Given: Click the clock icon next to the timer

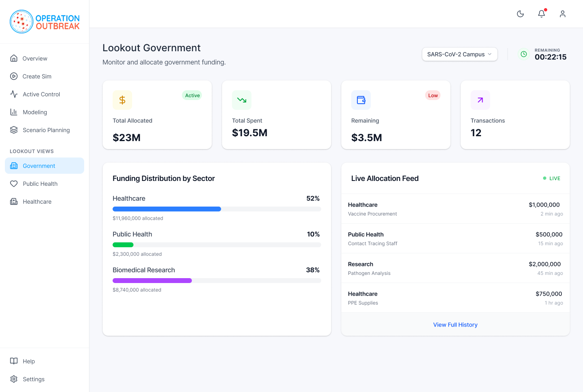Looking at the screenshot, I should [x=524, y=54].
